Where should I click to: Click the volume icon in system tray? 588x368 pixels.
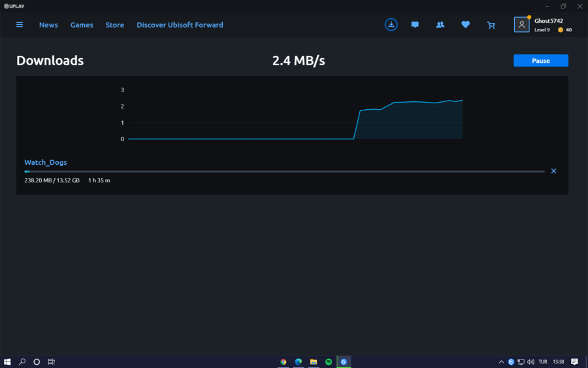tap(531, 361)
